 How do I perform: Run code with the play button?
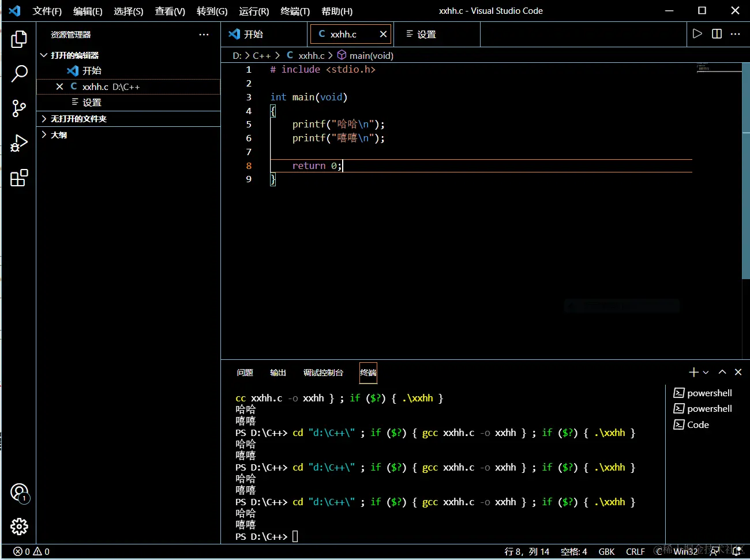click(x=697, y=34)
